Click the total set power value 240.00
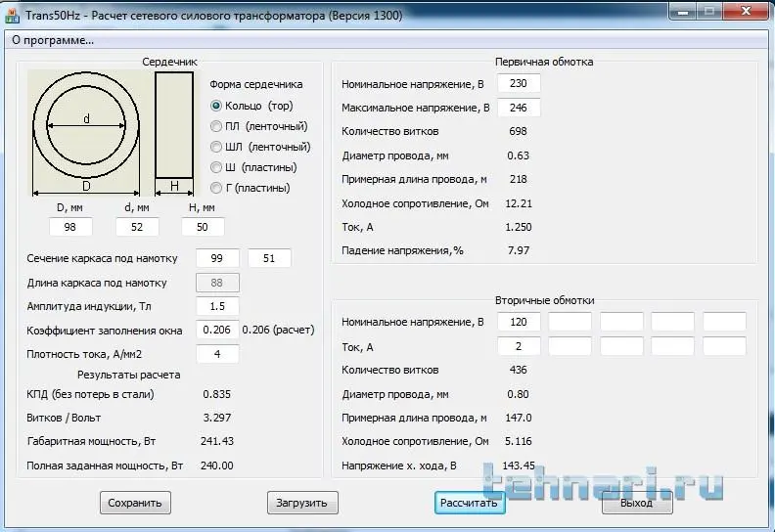775x532 pixels. tap(217, 465)
